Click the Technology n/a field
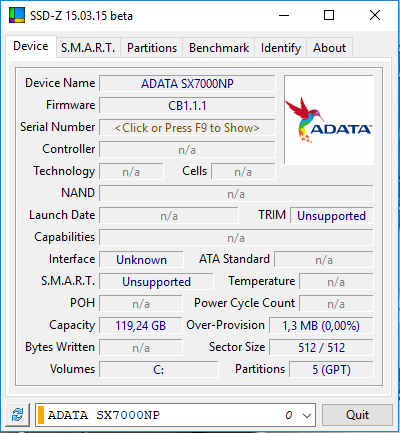The image size is (400, 433). pos(131,172)
